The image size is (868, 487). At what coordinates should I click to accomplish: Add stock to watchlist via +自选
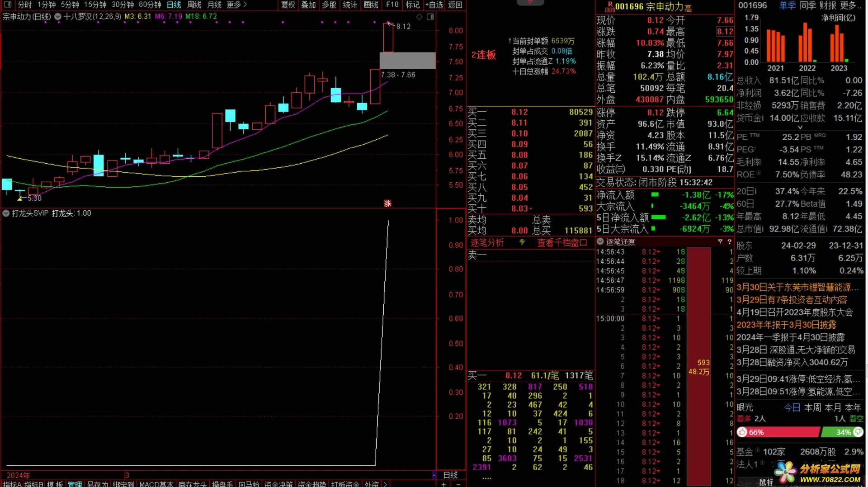pos(434,5)
